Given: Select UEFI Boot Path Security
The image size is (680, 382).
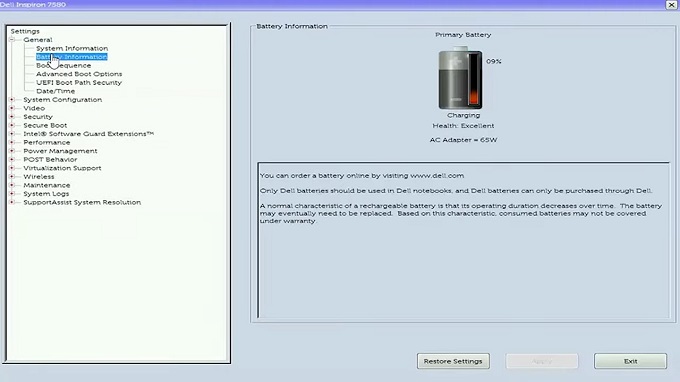Looking at the screenshot, I should [79, 82].
